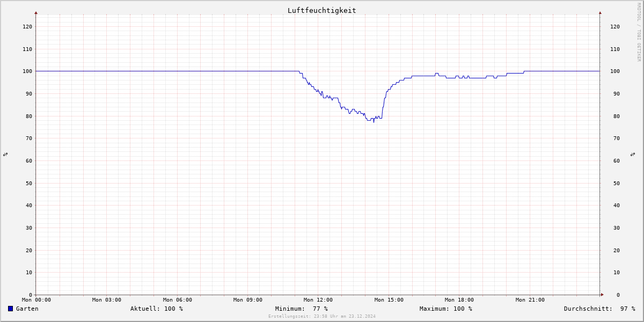The height and width of the screenshot is (322, 644).
Task: Click the Mon 15:00 time axis label
Action: coord(389,300)
